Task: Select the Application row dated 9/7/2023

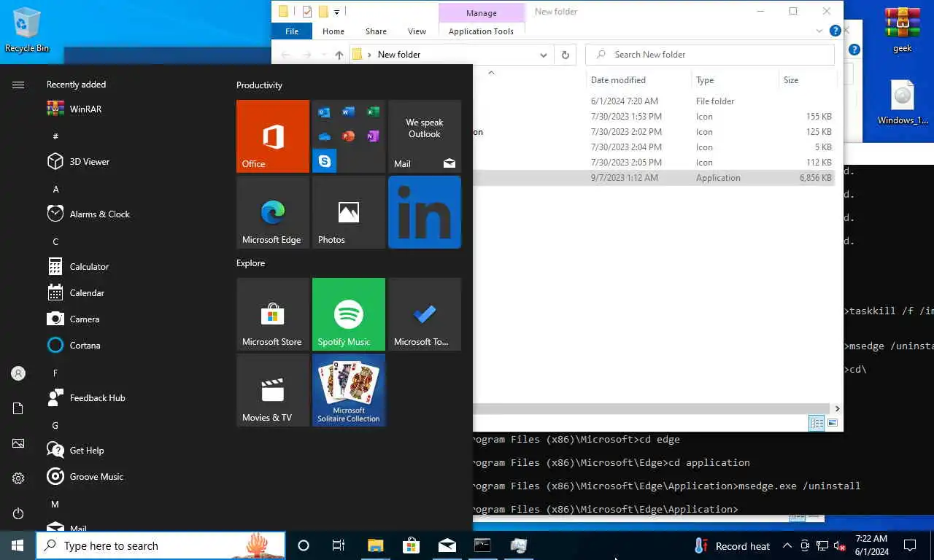Action: pos(654,178)
